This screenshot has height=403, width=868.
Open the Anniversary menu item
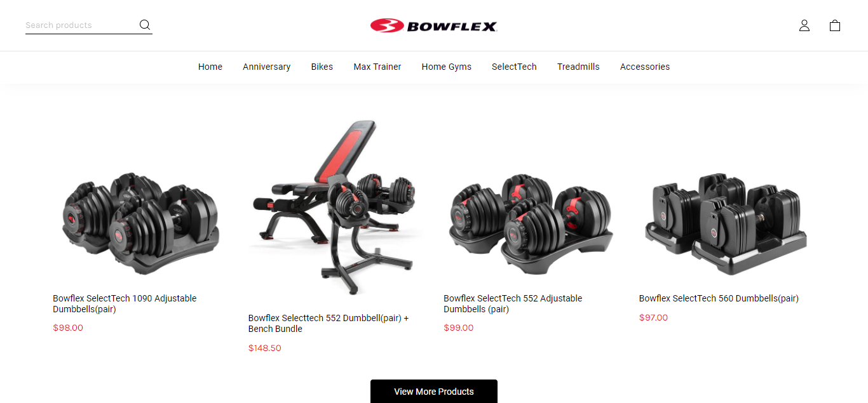266,67
